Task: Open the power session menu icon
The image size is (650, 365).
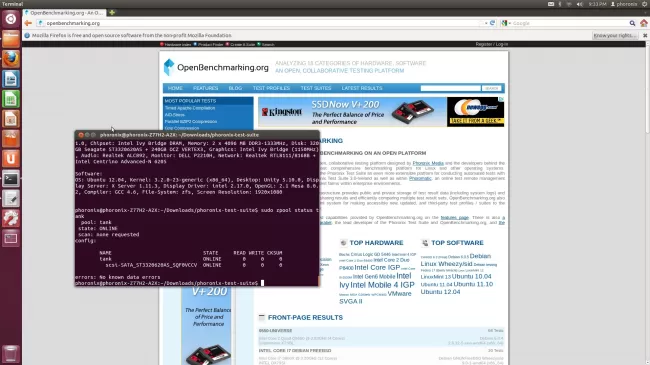Action: tap(644, 4)
